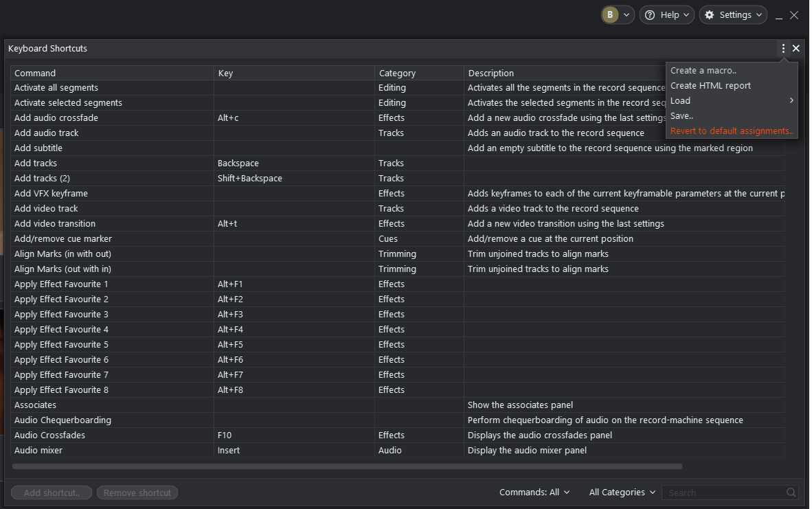Click the Audio category cell

[419, 450]
